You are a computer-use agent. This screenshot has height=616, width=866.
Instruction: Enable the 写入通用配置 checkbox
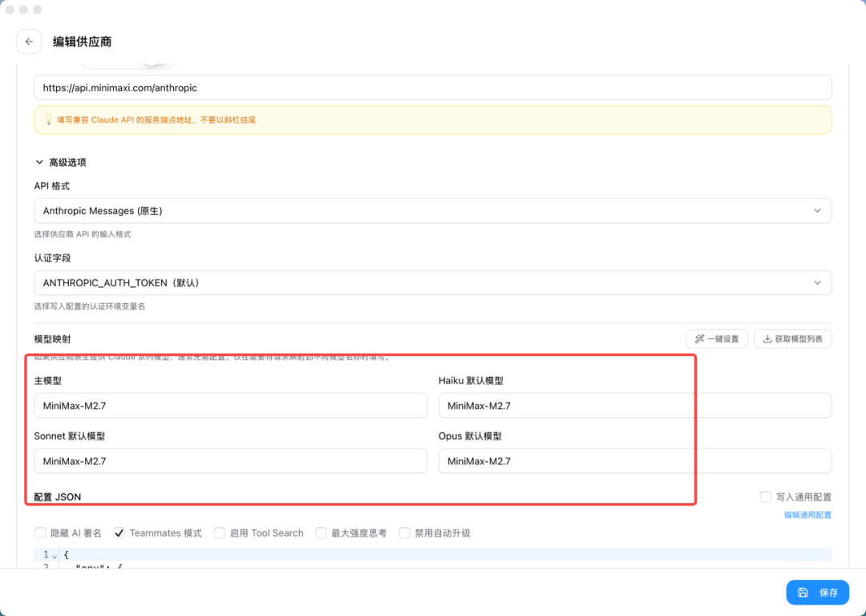coord(766,496)
